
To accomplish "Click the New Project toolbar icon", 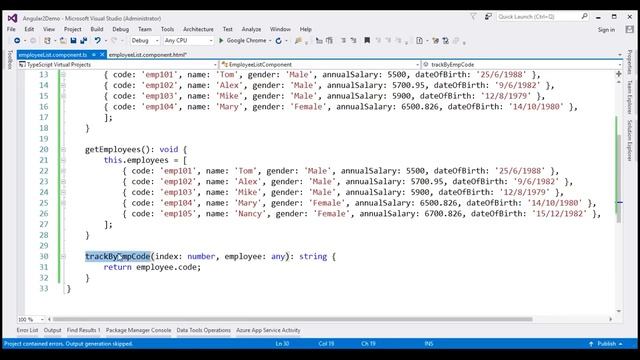I will point(47,40).
